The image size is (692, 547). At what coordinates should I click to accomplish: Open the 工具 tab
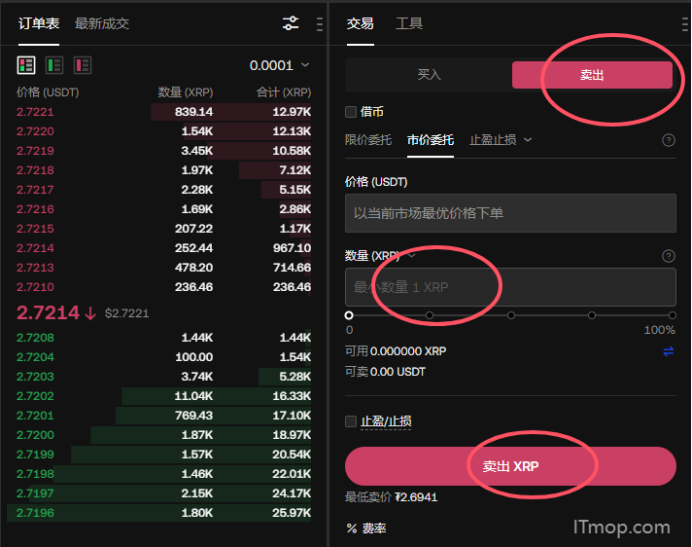409,23
